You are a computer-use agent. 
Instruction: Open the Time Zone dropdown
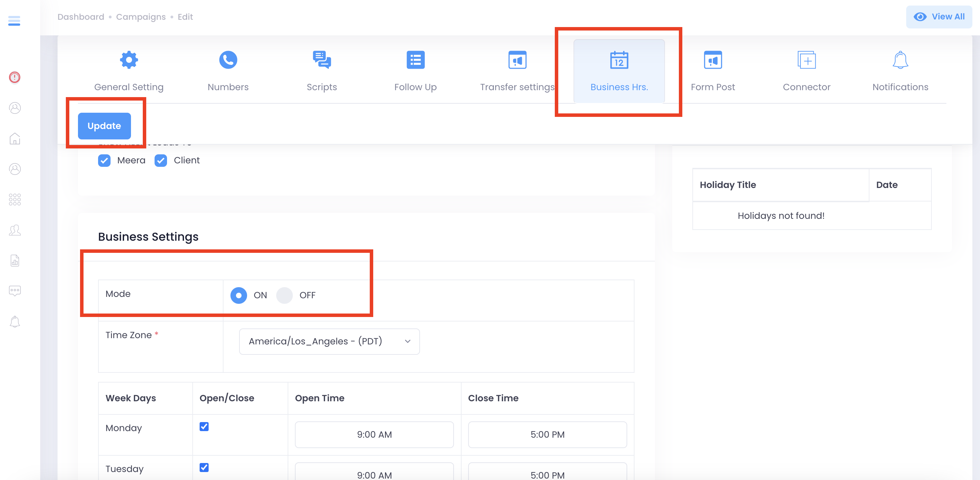(329, 341)
